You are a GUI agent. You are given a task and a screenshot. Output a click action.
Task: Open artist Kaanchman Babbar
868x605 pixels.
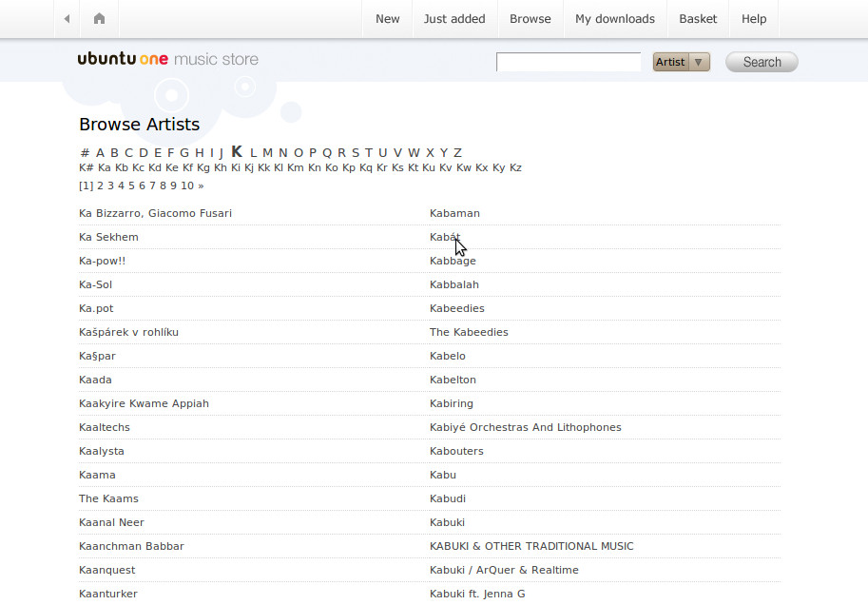tap(132, 547)
